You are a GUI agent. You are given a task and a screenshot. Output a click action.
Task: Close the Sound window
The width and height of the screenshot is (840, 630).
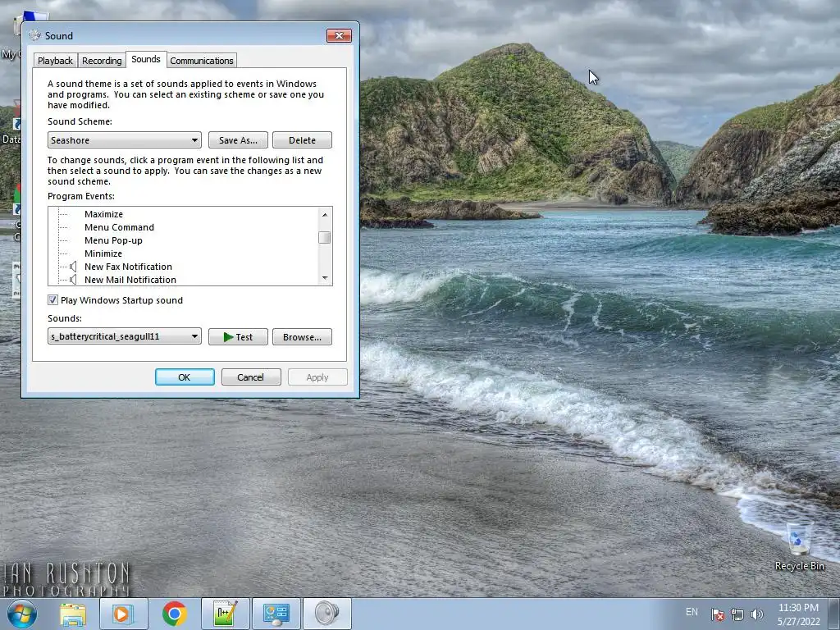(x=339, y=35)
